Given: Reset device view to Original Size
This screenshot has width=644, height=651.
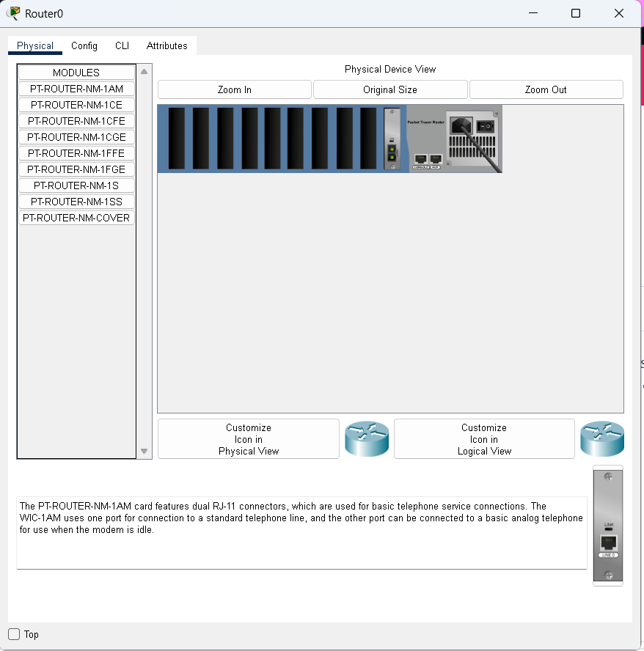Looking at the screenshot, I should click(x=390, y=89).
